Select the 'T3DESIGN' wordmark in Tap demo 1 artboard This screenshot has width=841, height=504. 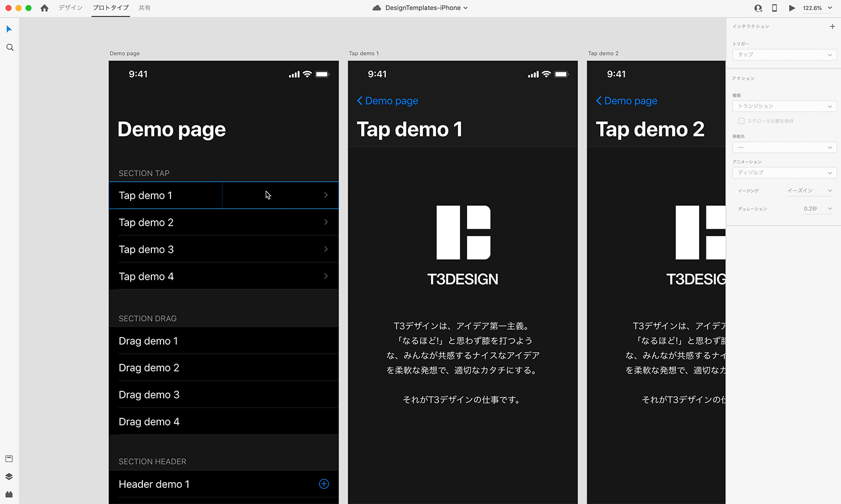click(x=463, y=279)
